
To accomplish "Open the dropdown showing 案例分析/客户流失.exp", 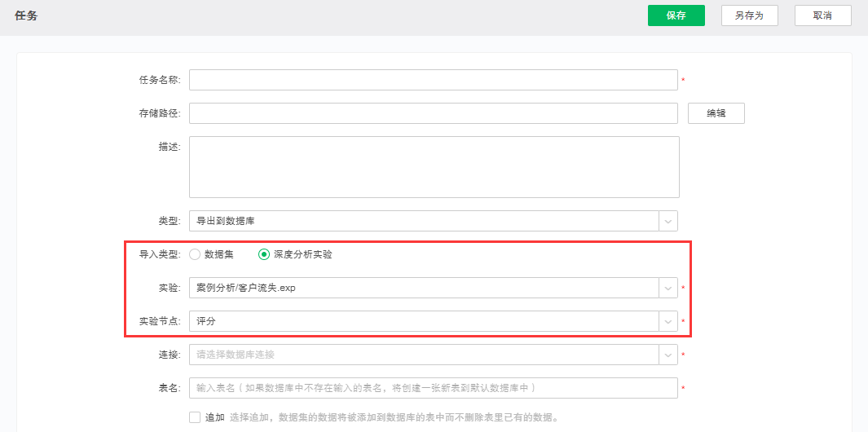I will click(424, 289).
